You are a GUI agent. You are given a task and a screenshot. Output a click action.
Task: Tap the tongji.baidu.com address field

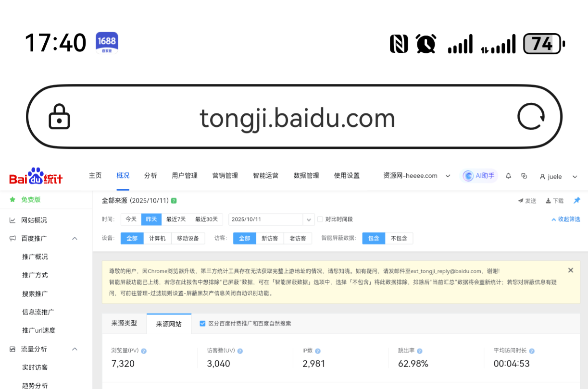tap(297, 118)
